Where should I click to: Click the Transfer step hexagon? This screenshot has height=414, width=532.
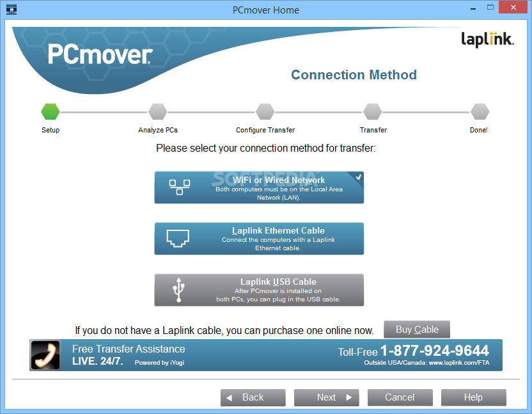pyautogui.click(x=373, y=112)
